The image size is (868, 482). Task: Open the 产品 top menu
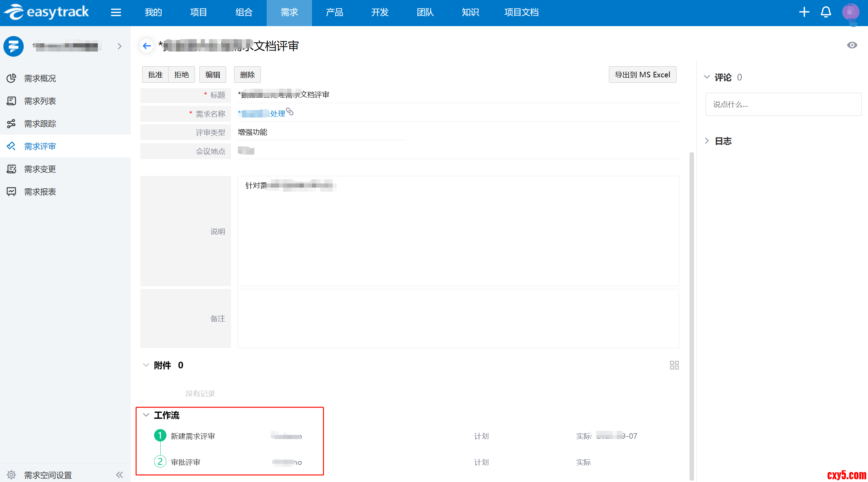click(334, 12)
